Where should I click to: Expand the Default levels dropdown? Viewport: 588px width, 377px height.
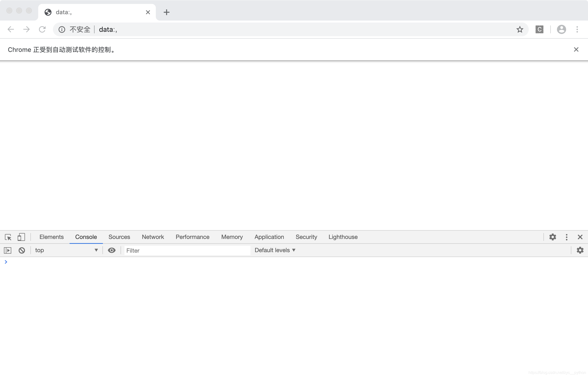(x=275, y=250)
